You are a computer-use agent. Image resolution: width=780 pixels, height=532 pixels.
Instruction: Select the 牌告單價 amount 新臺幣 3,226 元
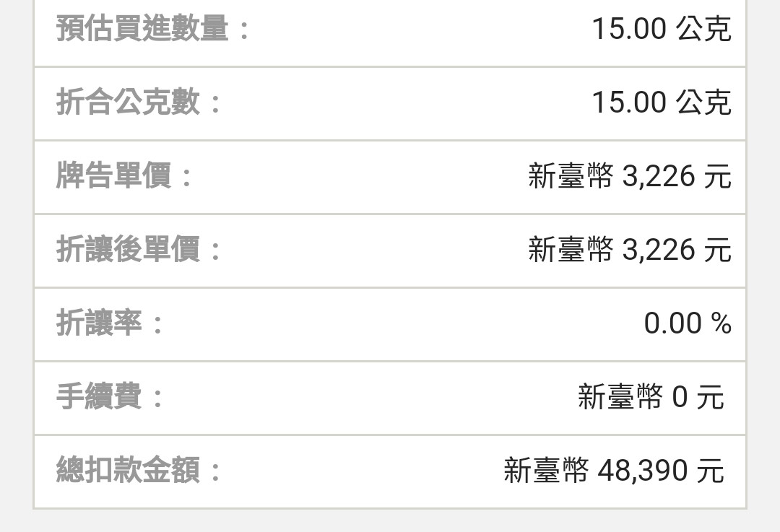click(x=629, y=177)
